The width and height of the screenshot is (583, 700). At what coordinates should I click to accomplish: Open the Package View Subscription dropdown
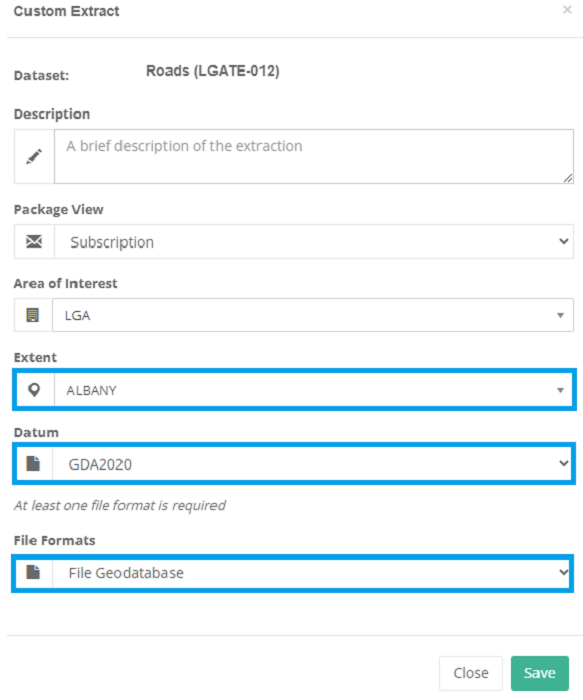point(314,242)
